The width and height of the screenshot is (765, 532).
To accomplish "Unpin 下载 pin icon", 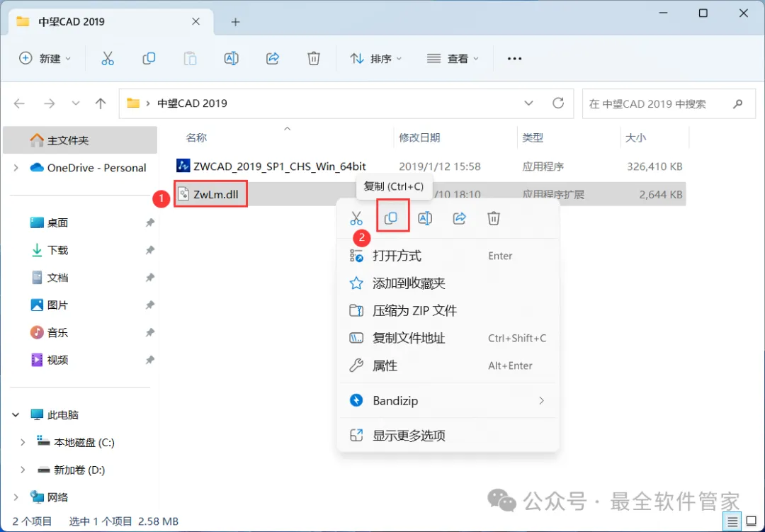I will tap(149, 250).
